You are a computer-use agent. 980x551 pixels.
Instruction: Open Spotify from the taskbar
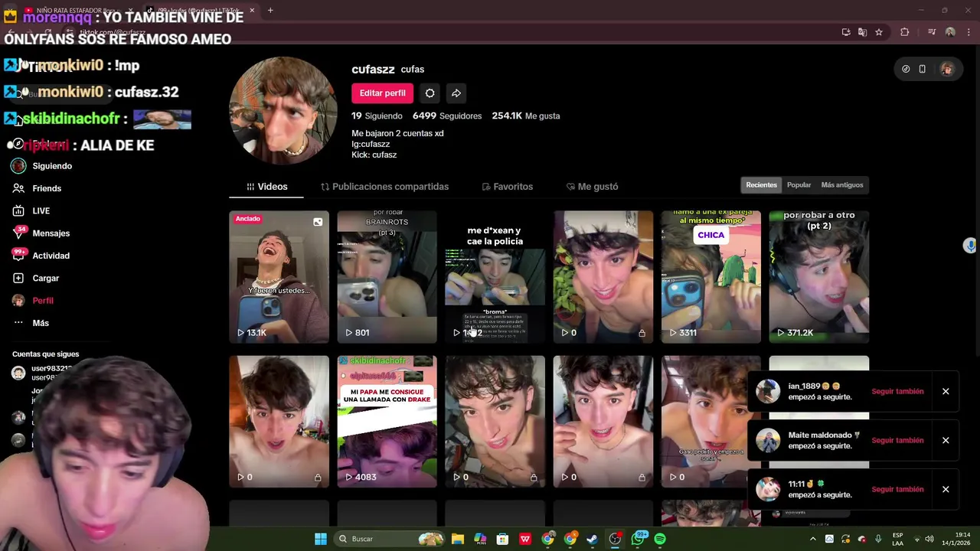pyautogui.click(x=660, y=539)
